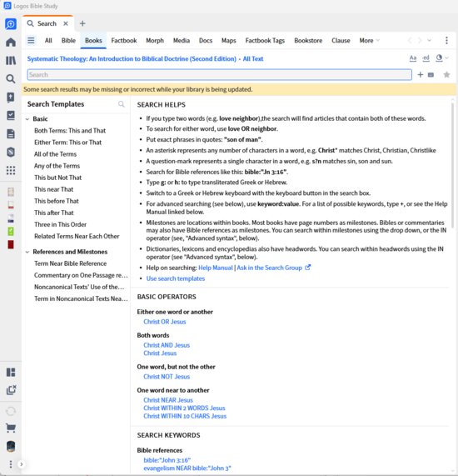This screenshot has height=476, width=458.
Task: Click the red book shortcut icon
Action: pos(11,245)
